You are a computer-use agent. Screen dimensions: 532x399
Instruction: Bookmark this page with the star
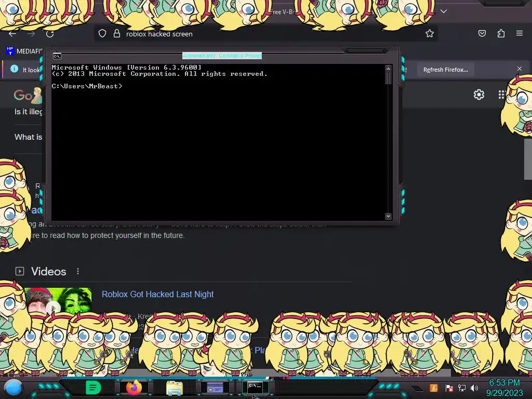[x=430, y=33]
